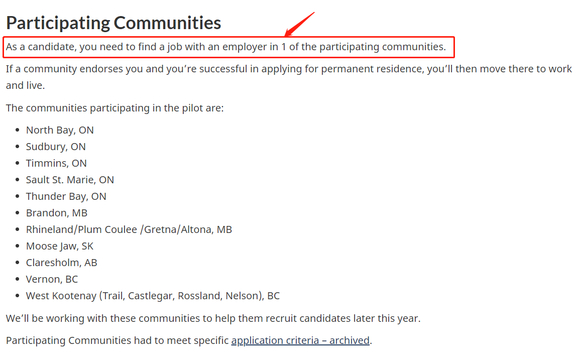580x361 pixels.
Task: Open the application criteria – archived link
Action: [x=300, y=340]
